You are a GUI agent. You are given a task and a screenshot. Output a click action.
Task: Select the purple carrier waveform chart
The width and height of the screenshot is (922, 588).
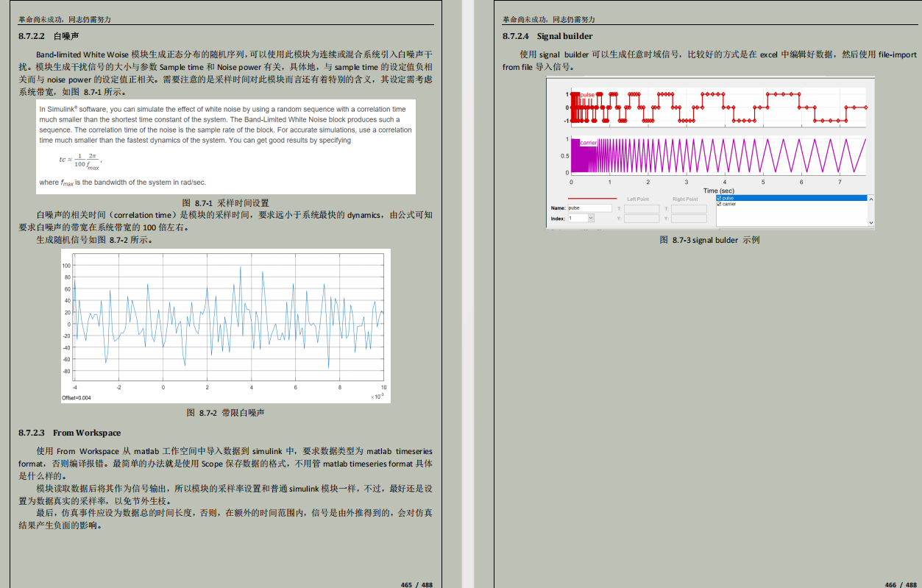click(717, 155)
